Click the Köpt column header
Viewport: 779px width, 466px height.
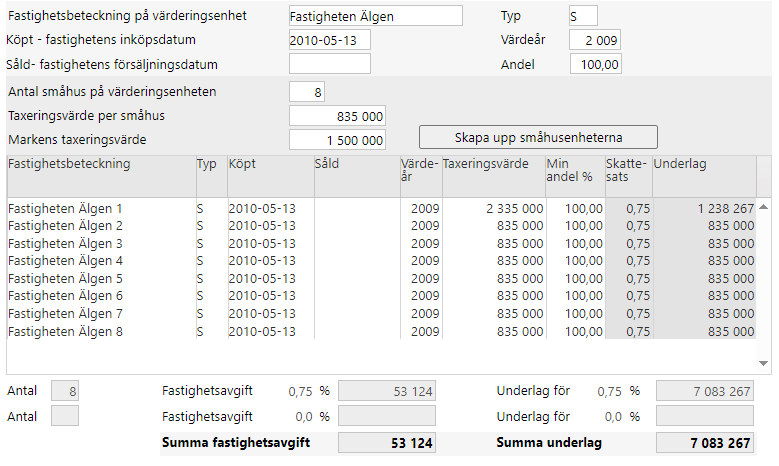point(271,176)
